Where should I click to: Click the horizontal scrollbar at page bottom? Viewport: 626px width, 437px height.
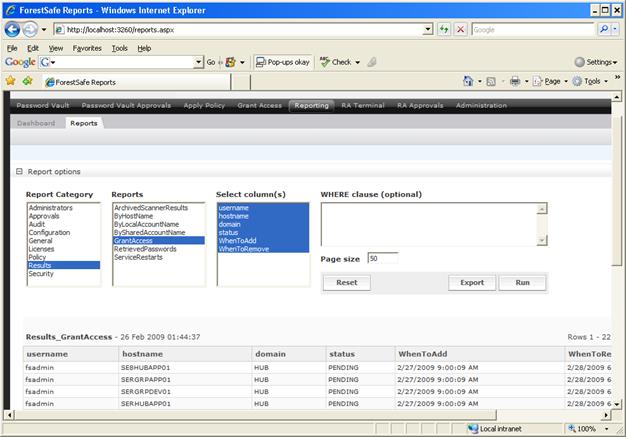coord(256,415)
